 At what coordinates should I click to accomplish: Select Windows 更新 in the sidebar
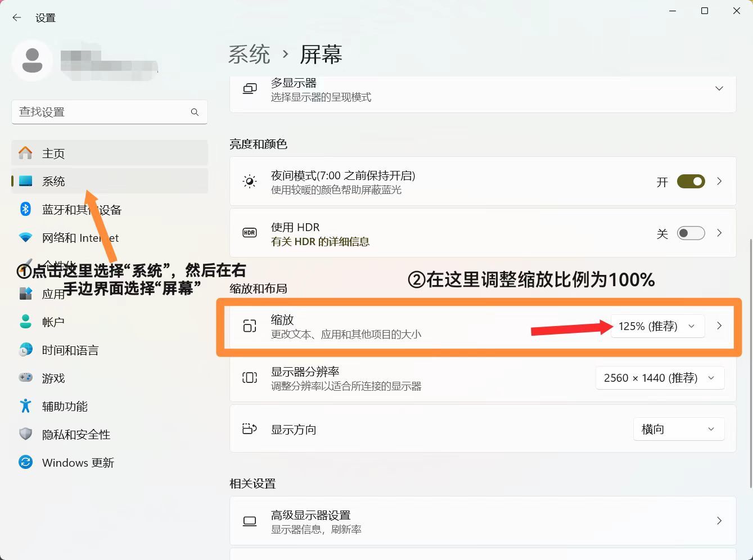(110, 462)
